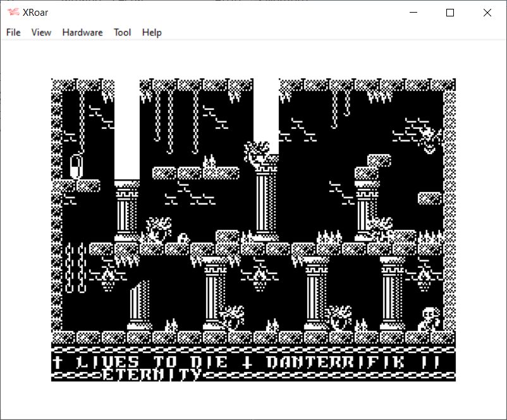Close the XRoar window
This screenshot has width=507, height=420.
point(487,13)
